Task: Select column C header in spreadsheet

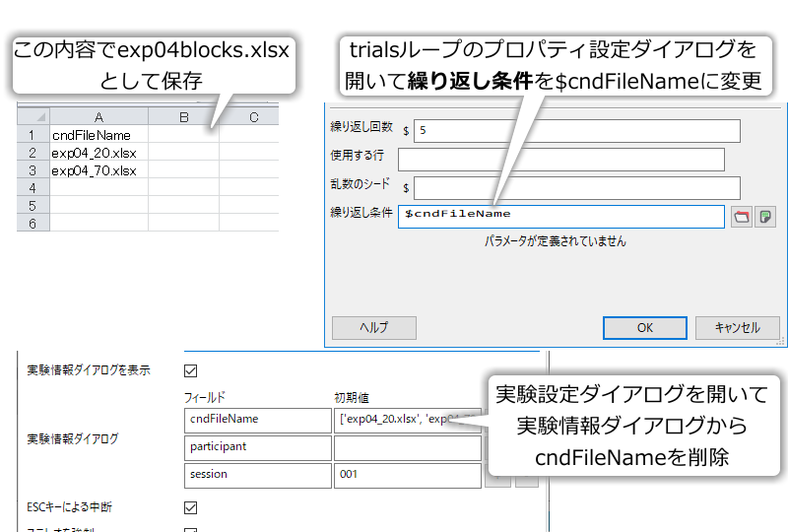Action: click(x=249, y=116)
